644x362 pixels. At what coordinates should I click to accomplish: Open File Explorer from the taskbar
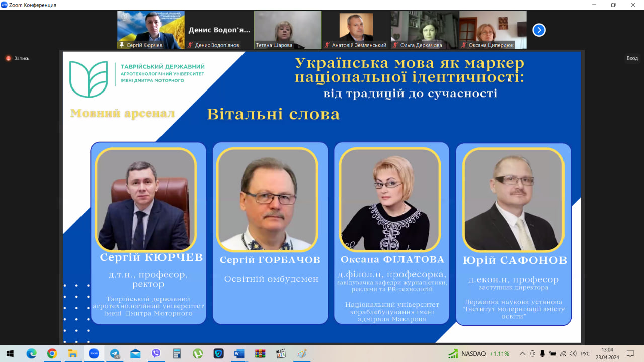(72, 353)
